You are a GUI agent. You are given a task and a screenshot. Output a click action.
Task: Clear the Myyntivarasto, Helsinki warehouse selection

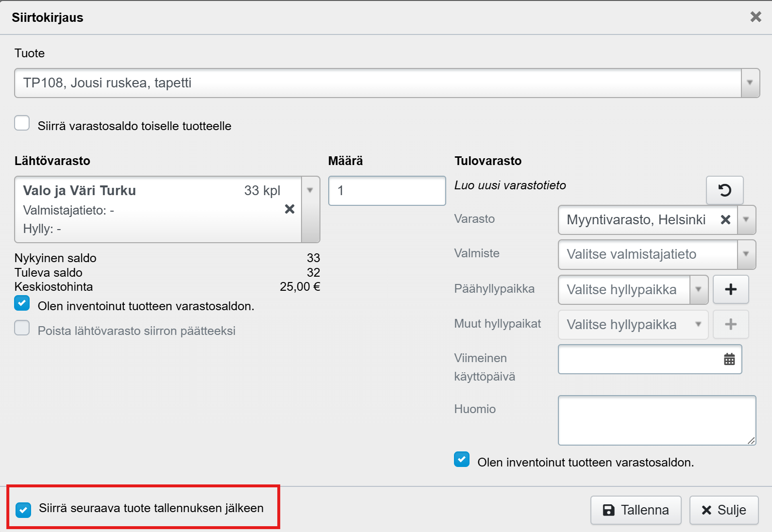pos(725,220)
